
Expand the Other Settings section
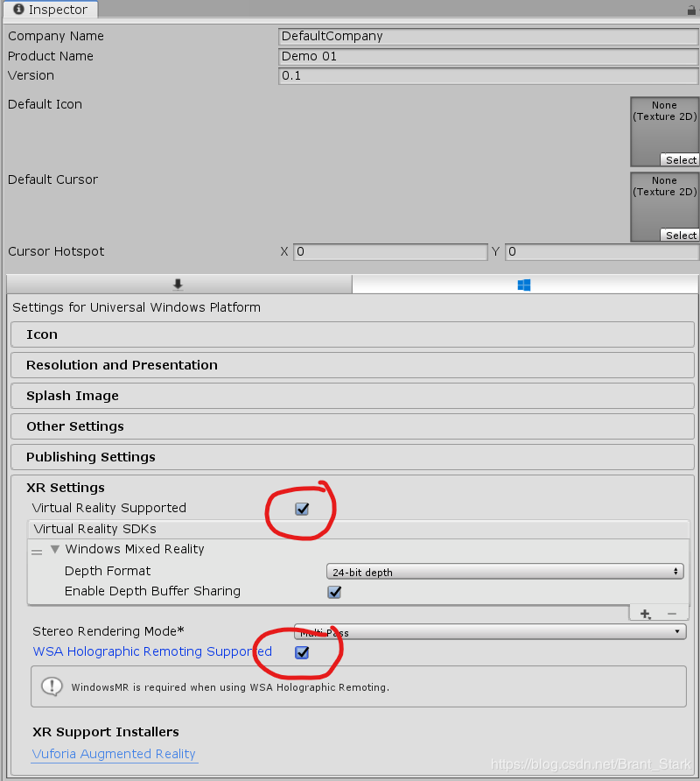coord(353,426)
